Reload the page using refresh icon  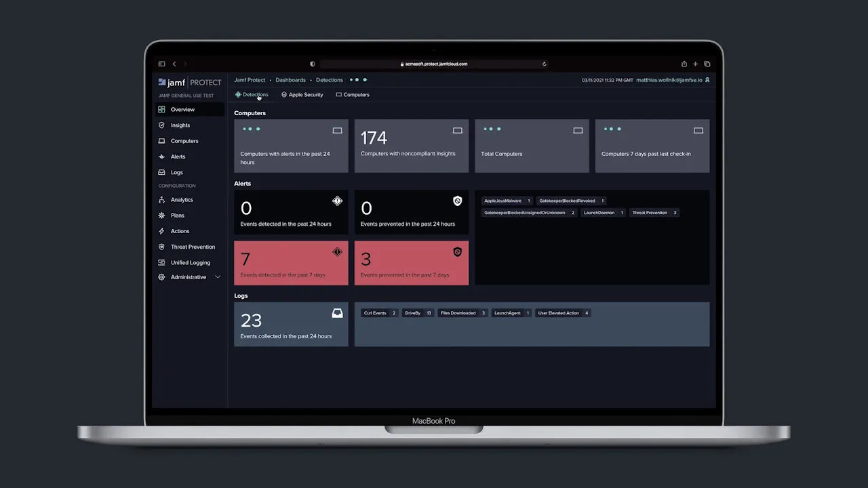click(544, 64)
